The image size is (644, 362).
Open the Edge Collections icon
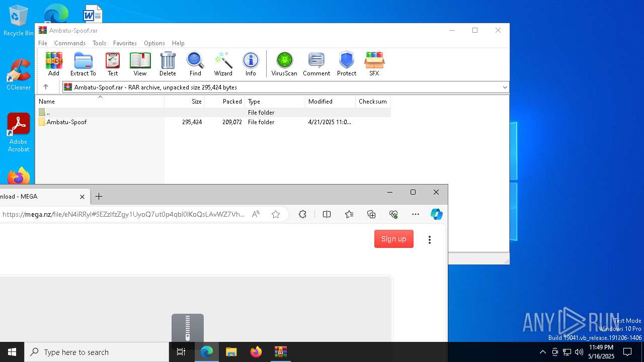click(x=371, y=214)
